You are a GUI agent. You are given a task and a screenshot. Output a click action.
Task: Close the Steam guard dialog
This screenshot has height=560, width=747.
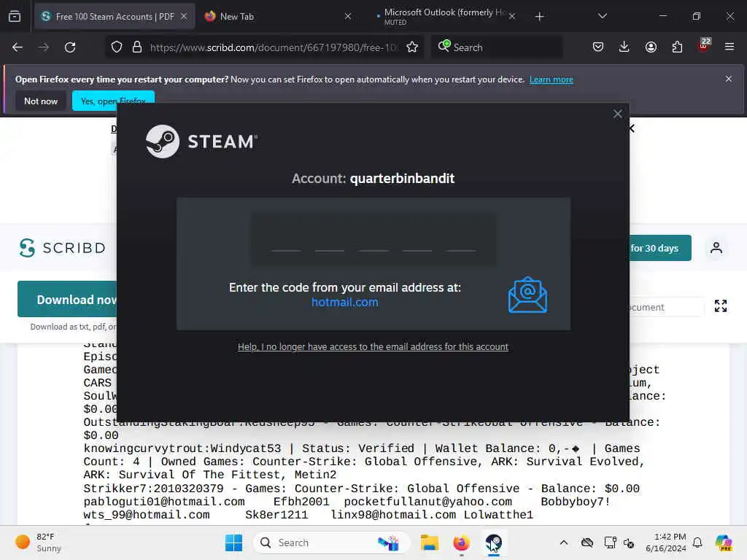tap(618, 114)
